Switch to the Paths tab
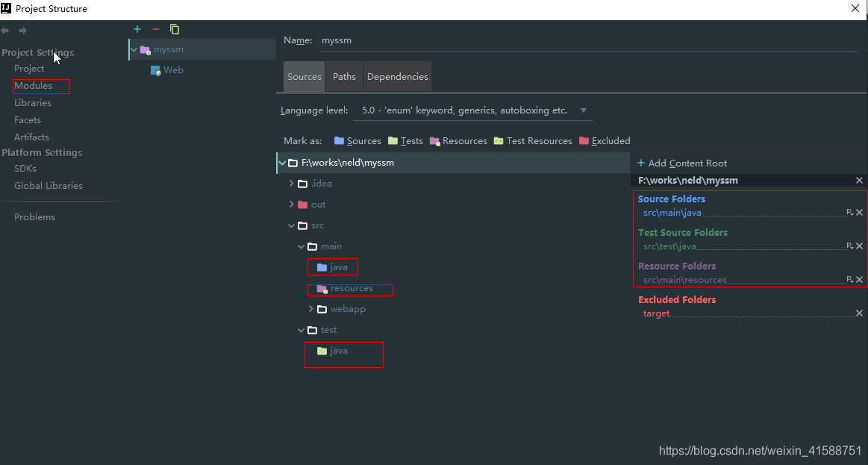This screenshot has height=465, width=868. click(x=343, y=75)
